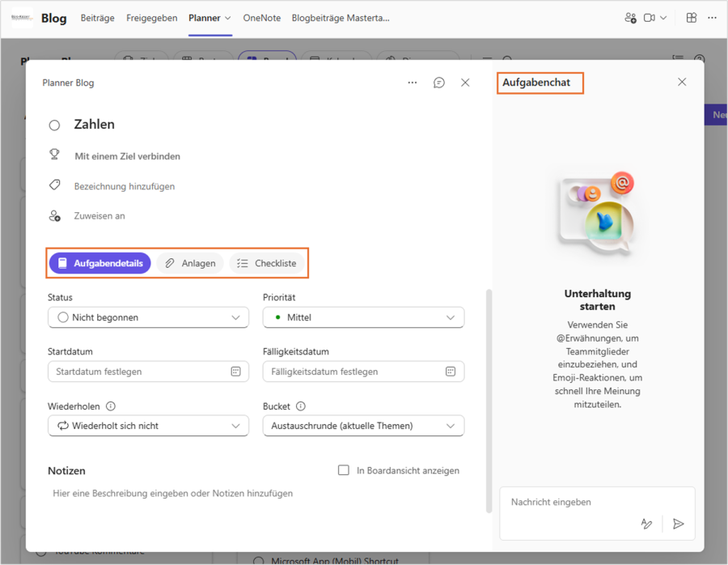Click the add people icon top right
This screenshot has width=728, height=565.
click(x=631, y=17)
